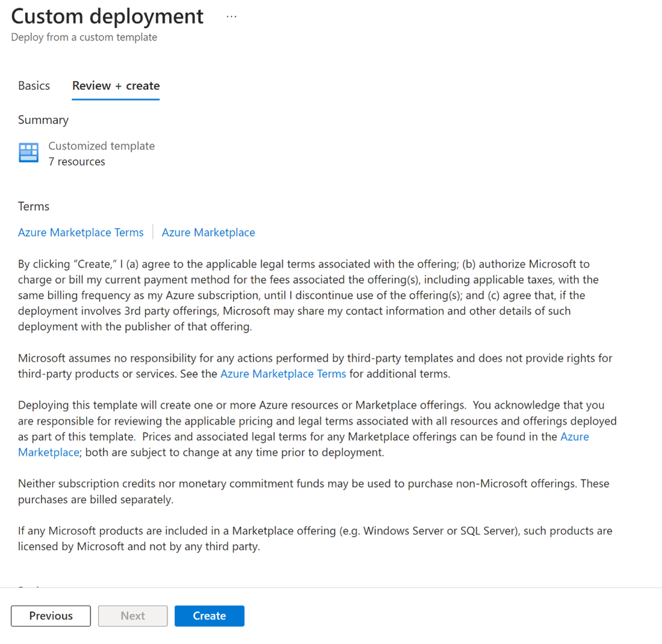Click the Custom deployment page title
The width and height of the screenshot is (662, 644).
pyautogui.click(x=107, y=16)
